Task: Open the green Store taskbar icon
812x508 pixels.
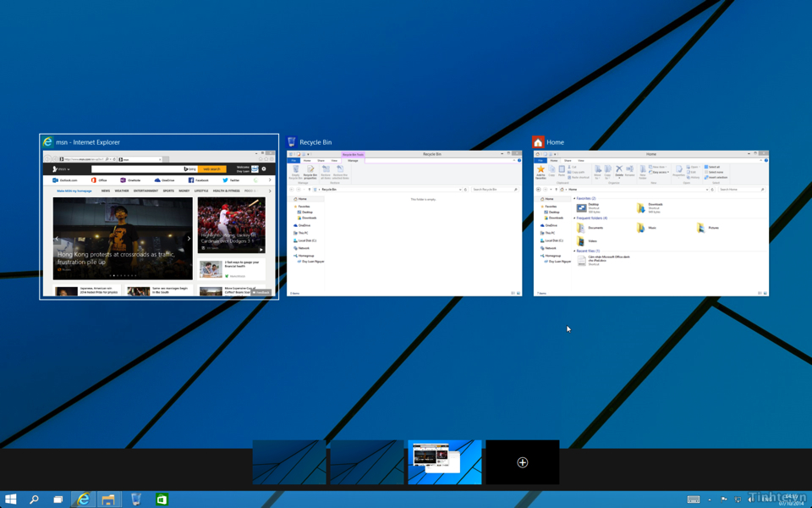Action: click(x=162, y=500)
